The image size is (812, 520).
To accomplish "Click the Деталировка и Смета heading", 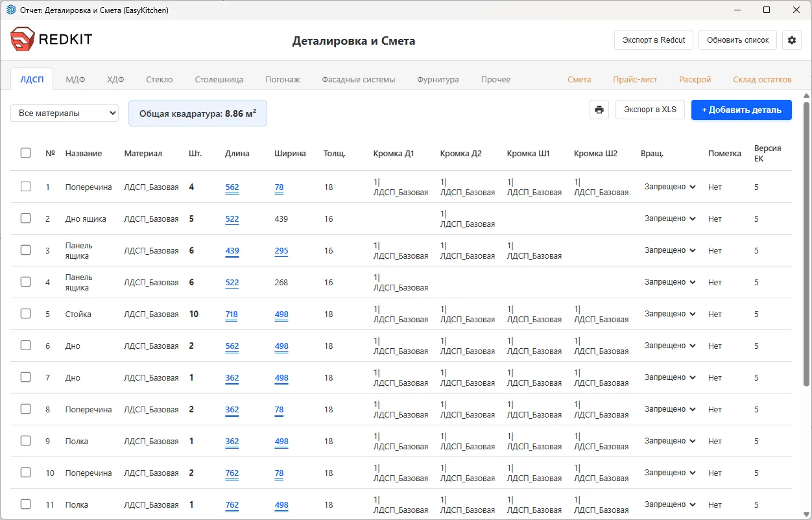I will (x=353, y=41).
